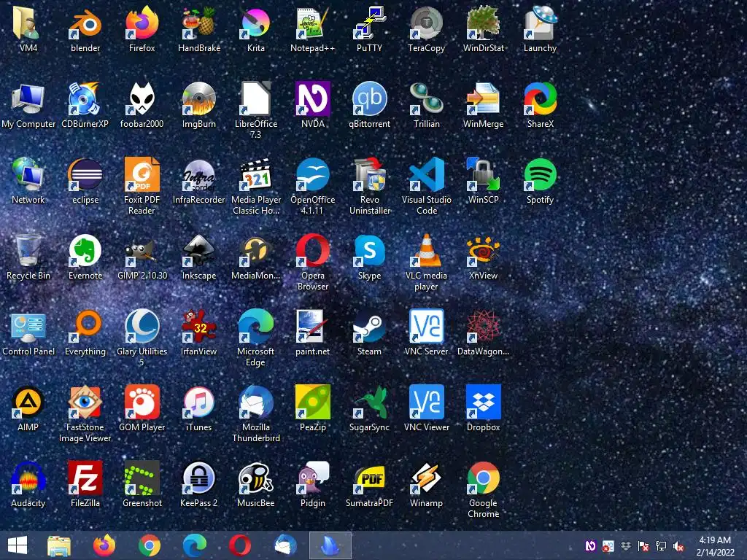Select the FileZilla shortcut
This screenshot has height=560, width=747.
tap(85, 478)
